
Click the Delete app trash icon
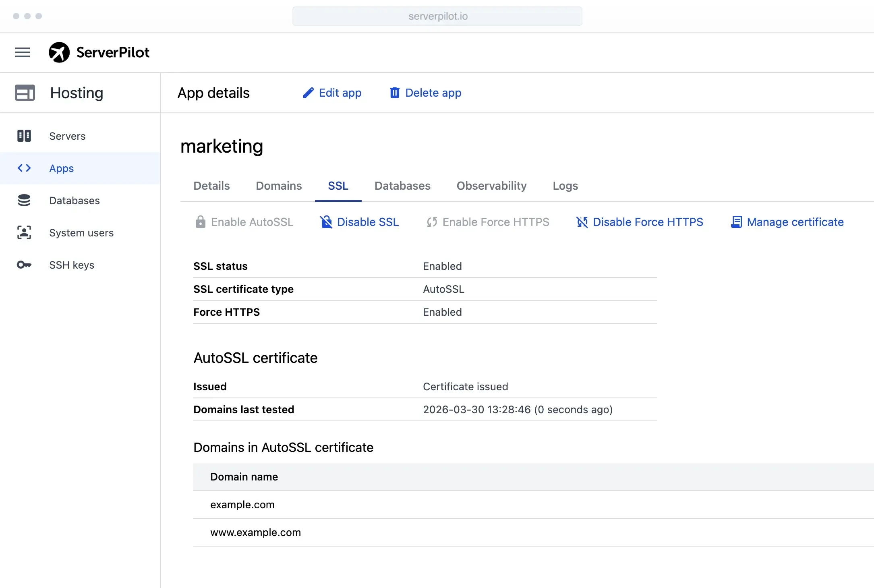[394, 93]
